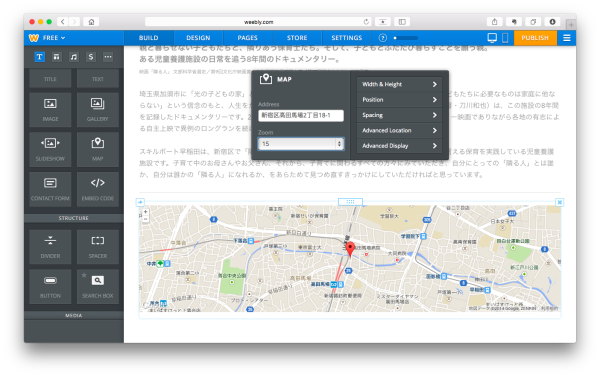Open the PAGES tab
Image resolution: width=600 pixels, height=377 pixels.
pyautogui.click(x=248, y=38)
